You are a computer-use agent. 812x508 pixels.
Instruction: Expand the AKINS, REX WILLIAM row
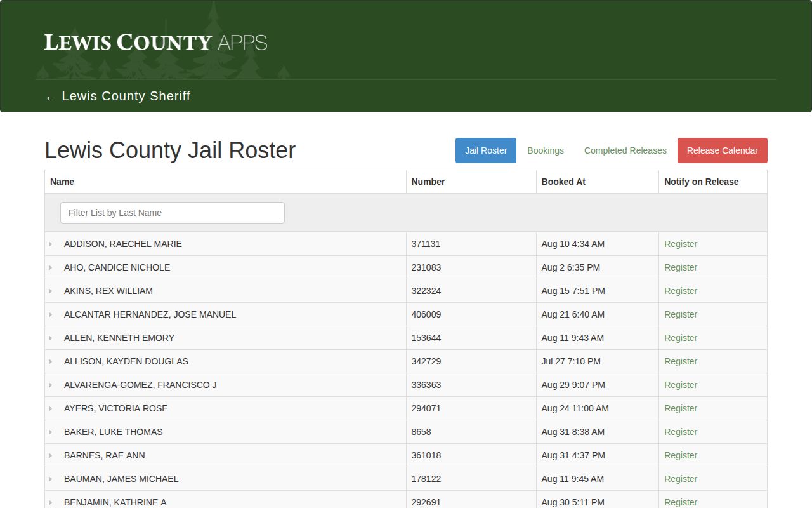coord(51,291)
